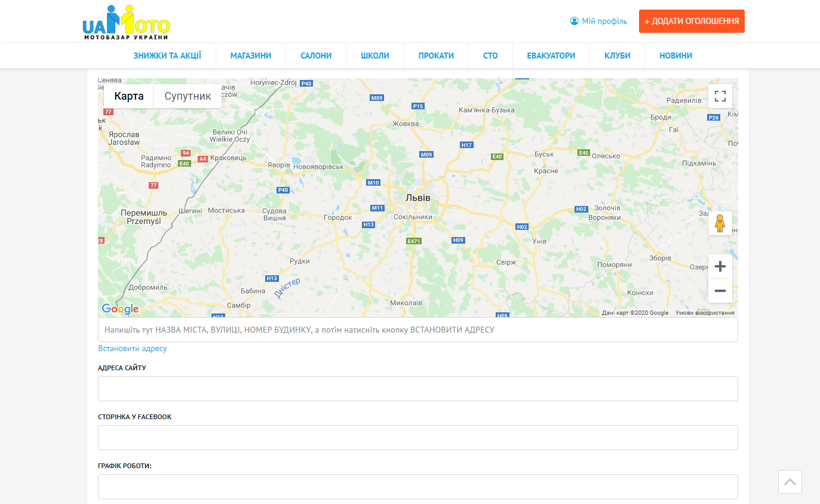This screenshot has height=504, width=820.
Task: Click Миколаїв label on map
Action: [406, 303]
